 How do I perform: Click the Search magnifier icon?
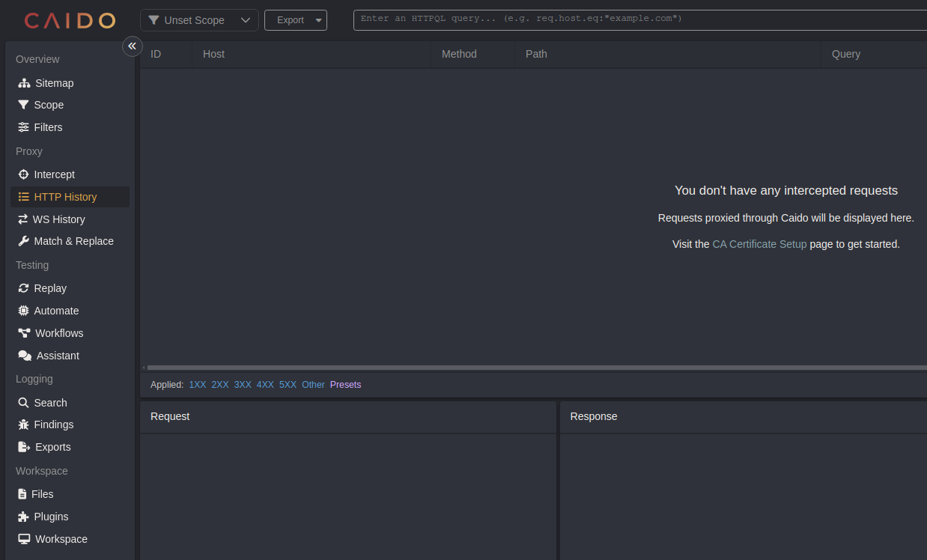pyautogui.click(x=23, y=403)
